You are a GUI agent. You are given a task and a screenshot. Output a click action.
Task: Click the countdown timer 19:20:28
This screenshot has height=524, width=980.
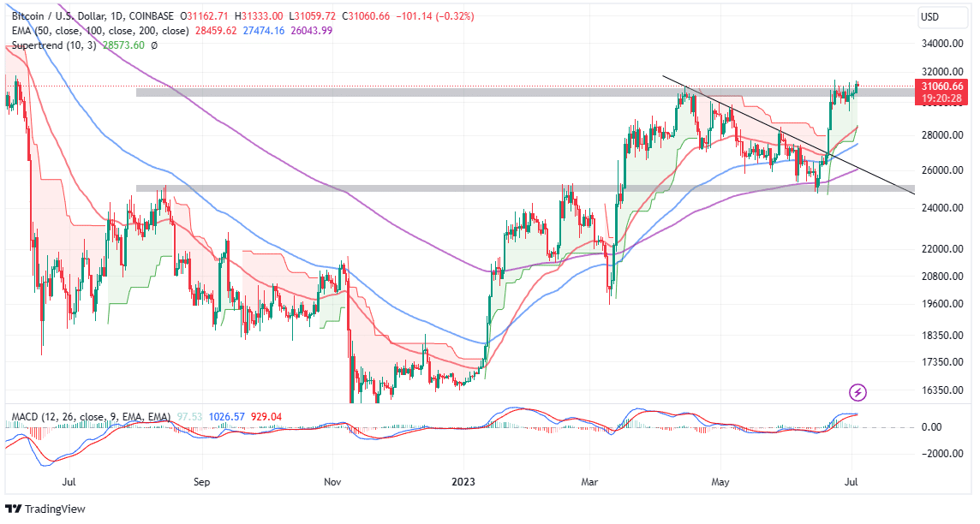pos(941,99)
